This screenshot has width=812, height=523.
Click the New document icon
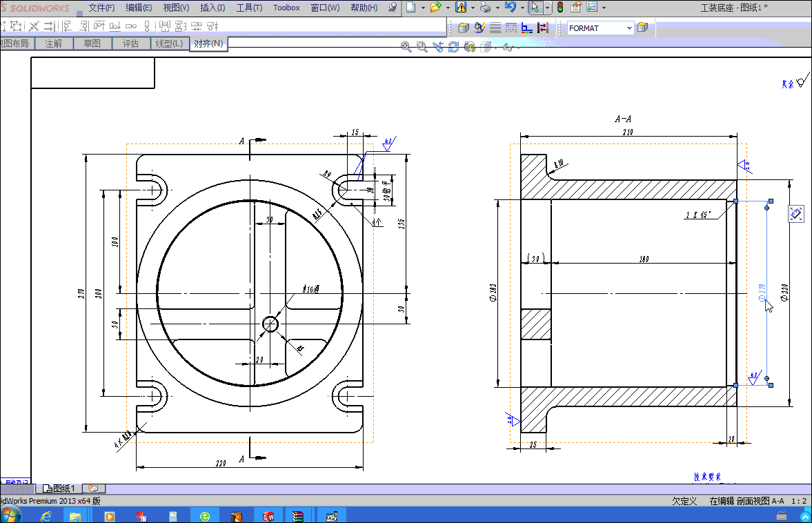[x=410, y=8]
